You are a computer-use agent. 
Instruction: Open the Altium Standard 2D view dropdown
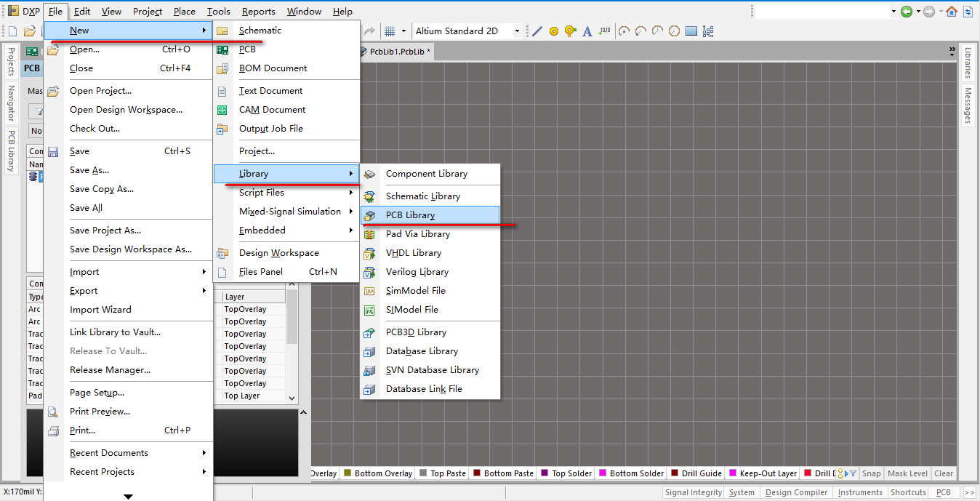(x=517, y=31)
